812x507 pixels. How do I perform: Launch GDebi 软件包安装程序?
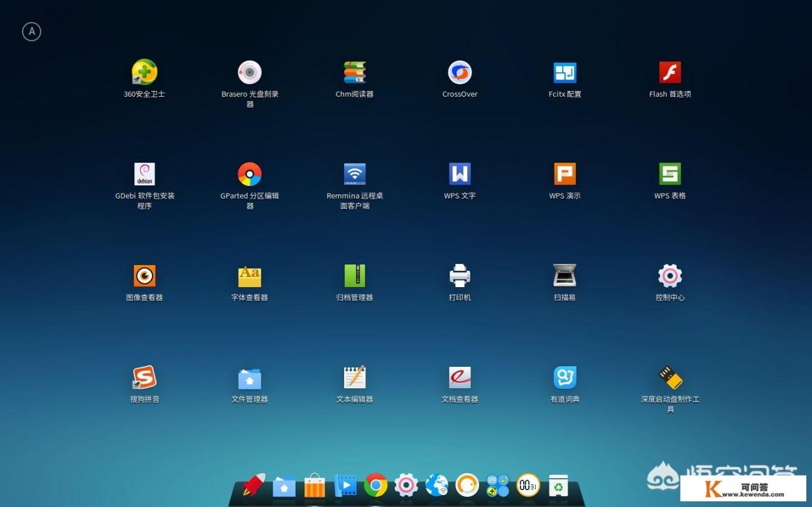click(144, 174)
